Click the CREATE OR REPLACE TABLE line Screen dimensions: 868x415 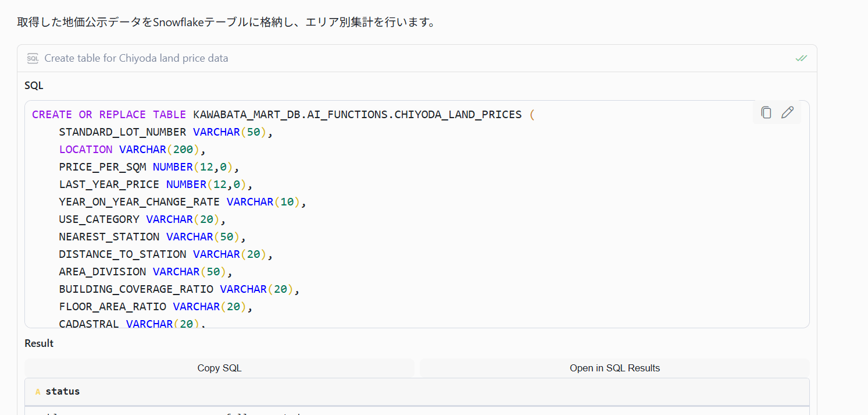point(283,115)
